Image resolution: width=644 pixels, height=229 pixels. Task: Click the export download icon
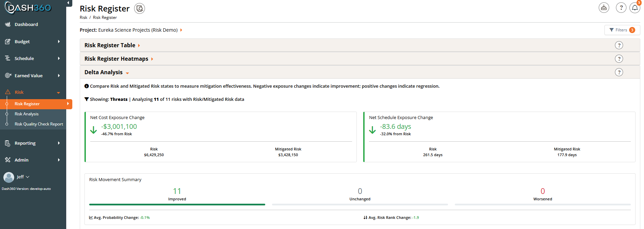point(604,7)
